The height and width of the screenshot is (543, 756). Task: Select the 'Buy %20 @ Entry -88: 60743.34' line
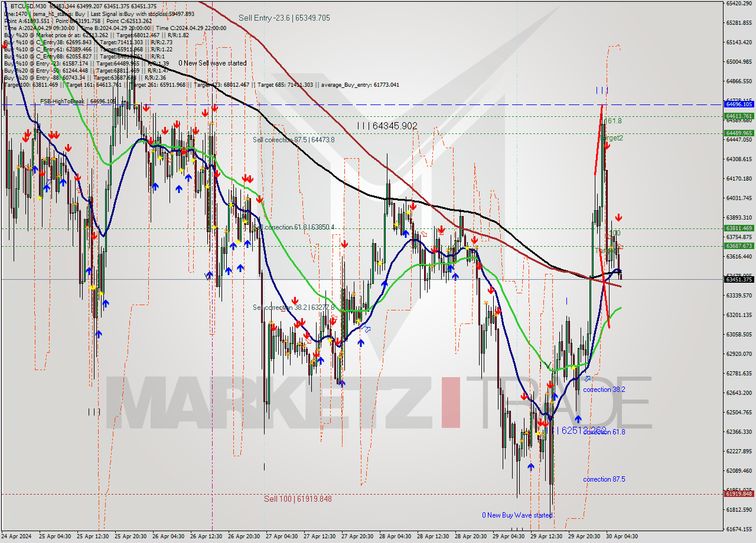point(86,77)
